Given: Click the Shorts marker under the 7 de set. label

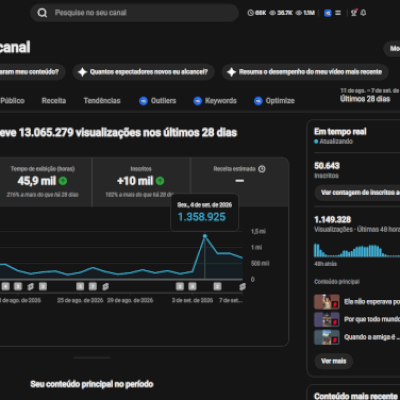Looking at the screenshot, I should pos(242,287).
